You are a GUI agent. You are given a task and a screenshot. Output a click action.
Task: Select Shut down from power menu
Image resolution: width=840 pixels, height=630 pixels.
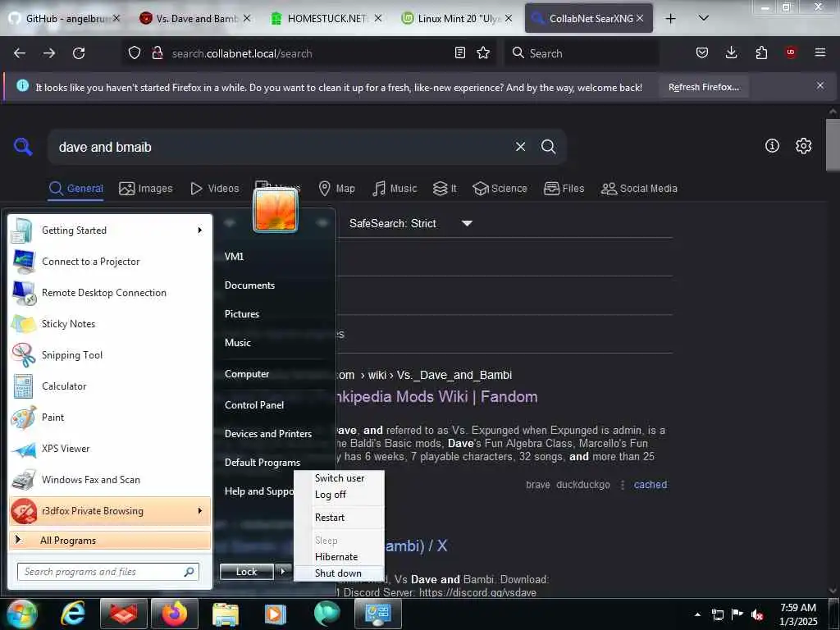pyautogui.click(x=339, y=573)
